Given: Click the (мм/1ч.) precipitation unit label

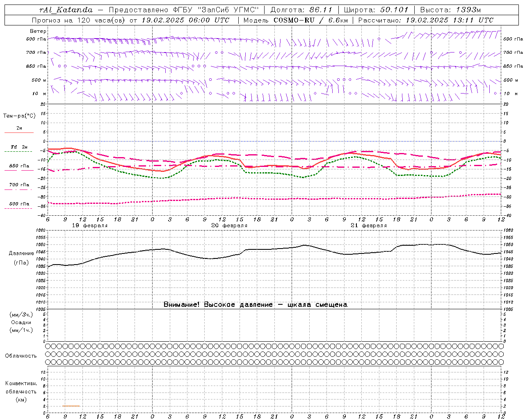Looking at the screenshot, I should [21, 330].
